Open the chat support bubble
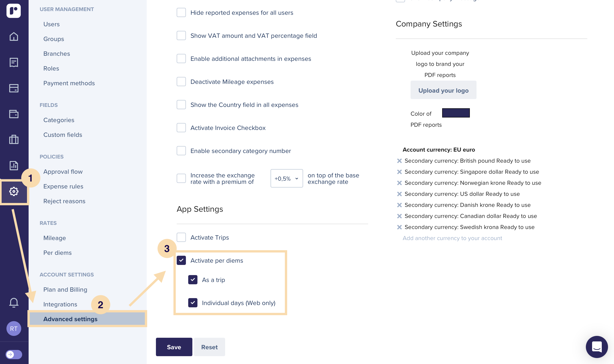Image resolution: width=614 pixels, height=364 pixels. pyautogui.click(x=597, y=347)
